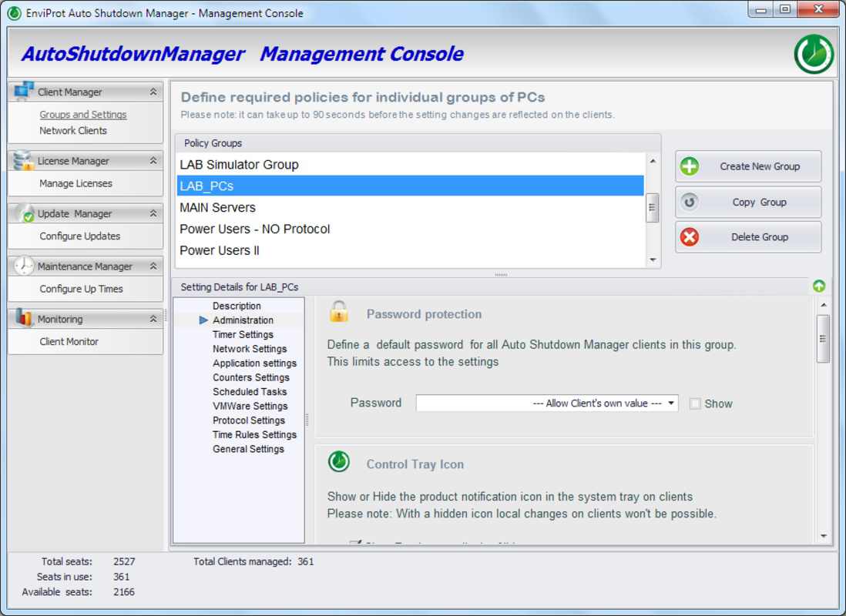Screen dimensions: 846x616
Task: Open the Password dropdown arrow
Action: 670,403
